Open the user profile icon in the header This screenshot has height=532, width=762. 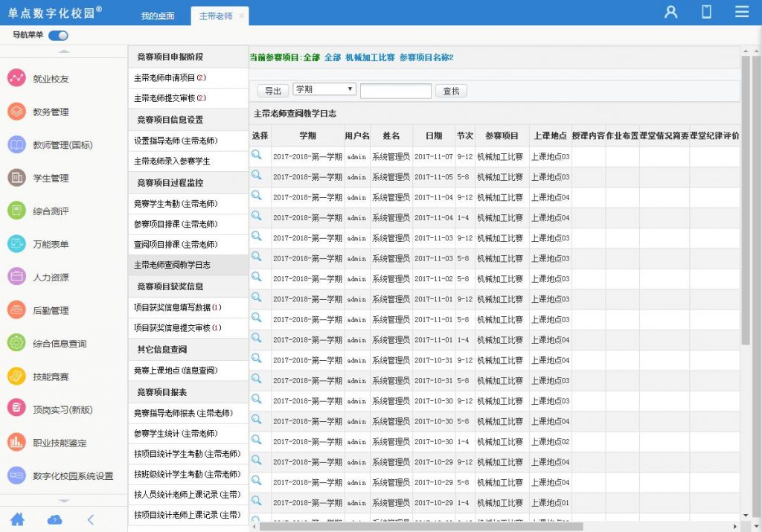point(671,12)
